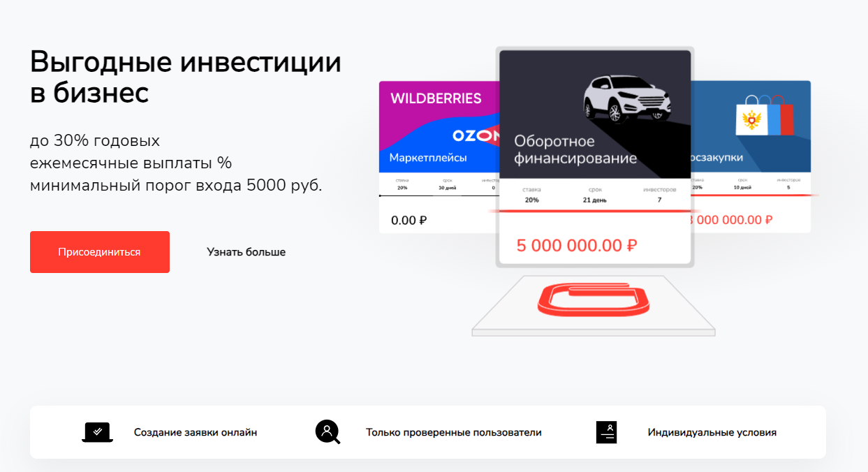The image size is (868, 472).
Task: Click the individual conditions document icon
Action: tap(606, 432)
